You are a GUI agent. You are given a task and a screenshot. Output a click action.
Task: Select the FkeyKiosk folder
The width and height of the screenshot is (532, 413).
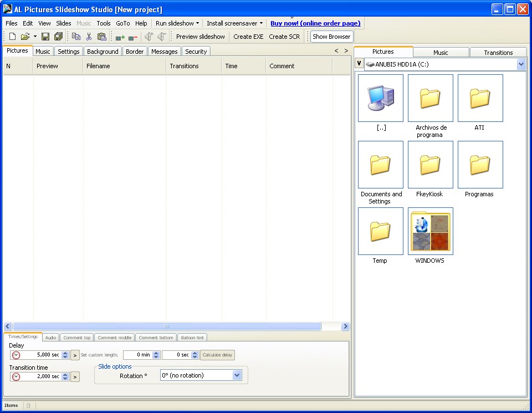tap(430, 165)
